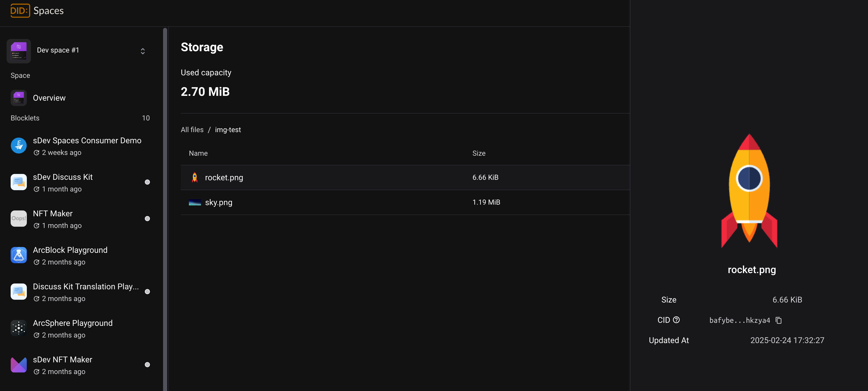This screenshot has height=391, width=868.
Task: Go to All files breadcrumb
Action: (192, 130)
